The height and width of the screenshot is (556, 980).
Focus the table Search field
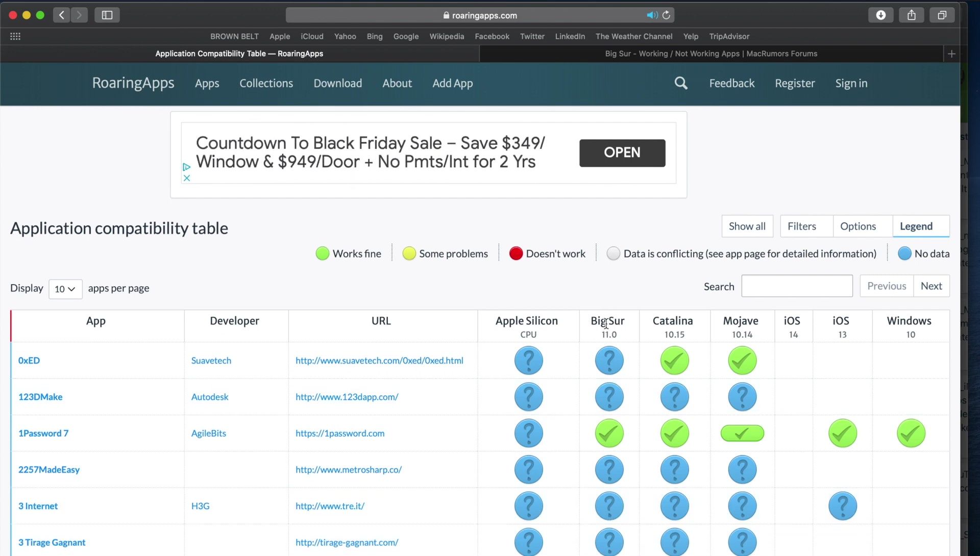(x=797, y=286)
